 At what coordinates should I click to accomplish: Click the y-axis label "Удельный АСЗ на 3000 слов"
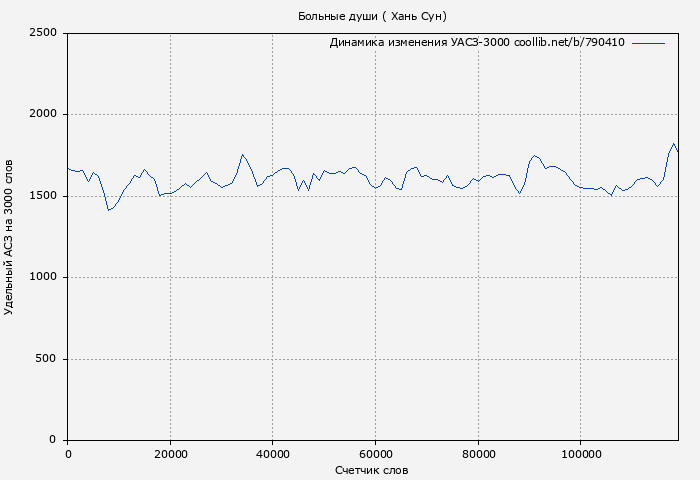pyautogui.click(x=10, y=236)
